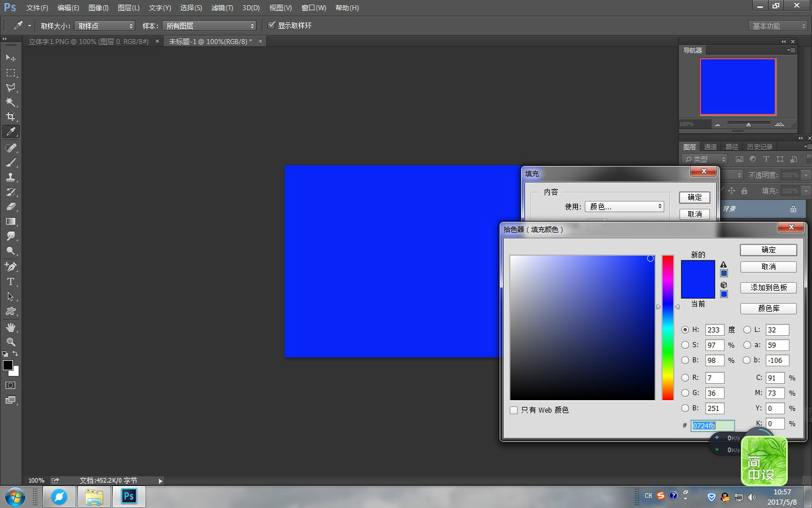
Task: Open the Sample layers dropdown
Action: [209, 26]
